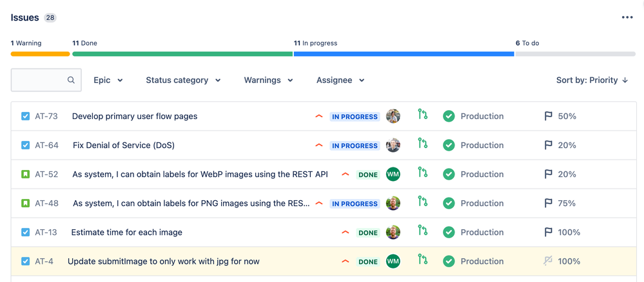Open pull request icon for AT-13
Screen dimensions: 644x282
coord(423,230)
